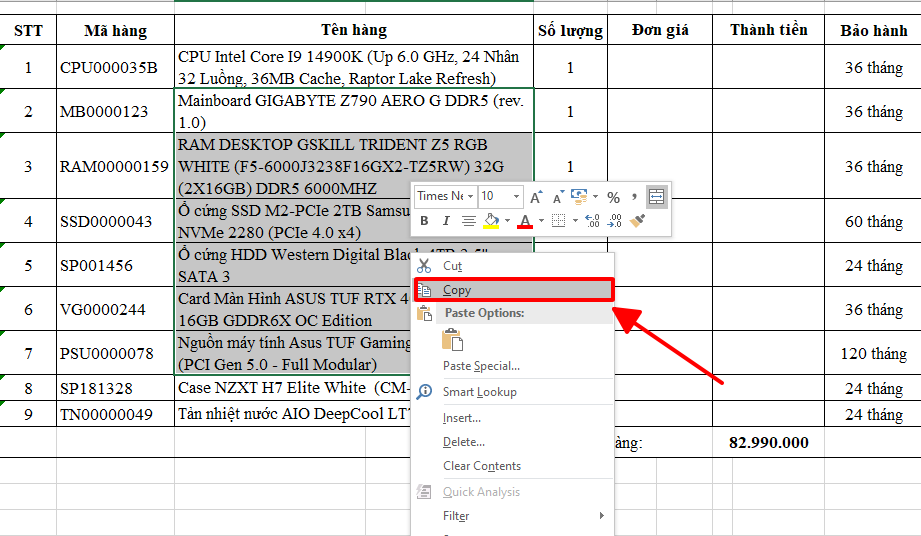This screenshot has height=536, width=921.
Task: Center-align the cell text
Action: 468,221
